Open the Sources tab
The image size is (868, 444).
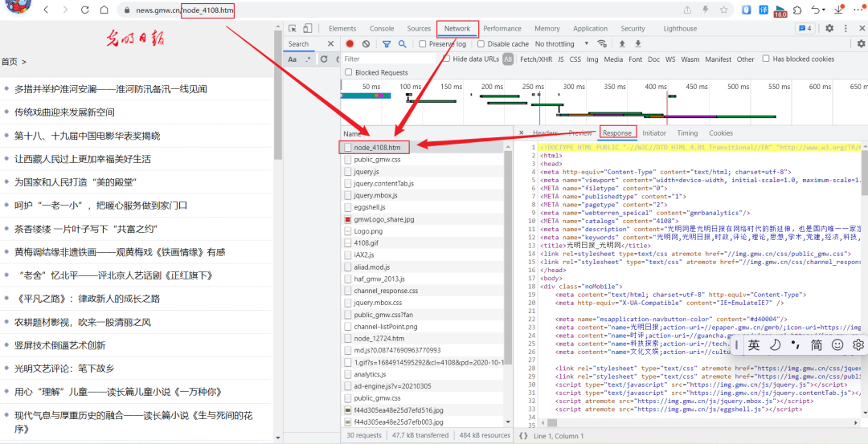[x=419, y=29]
